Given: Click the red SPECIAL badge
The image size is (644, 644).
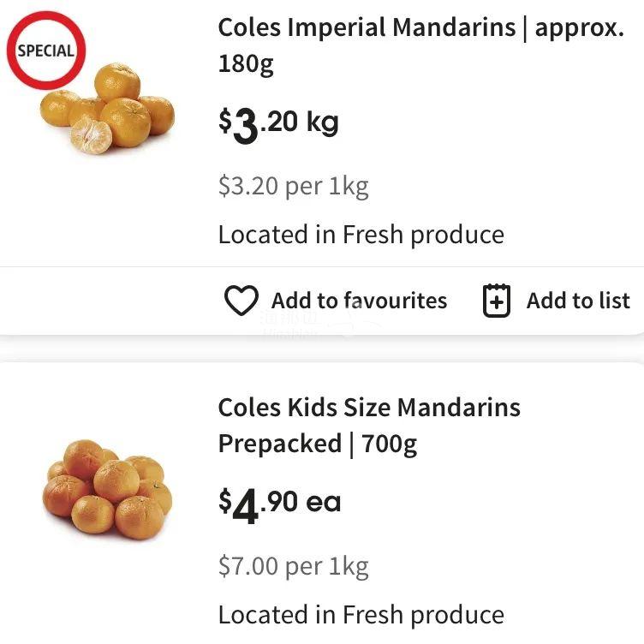Looking at the screenshot, I should [x=46, y=50].
